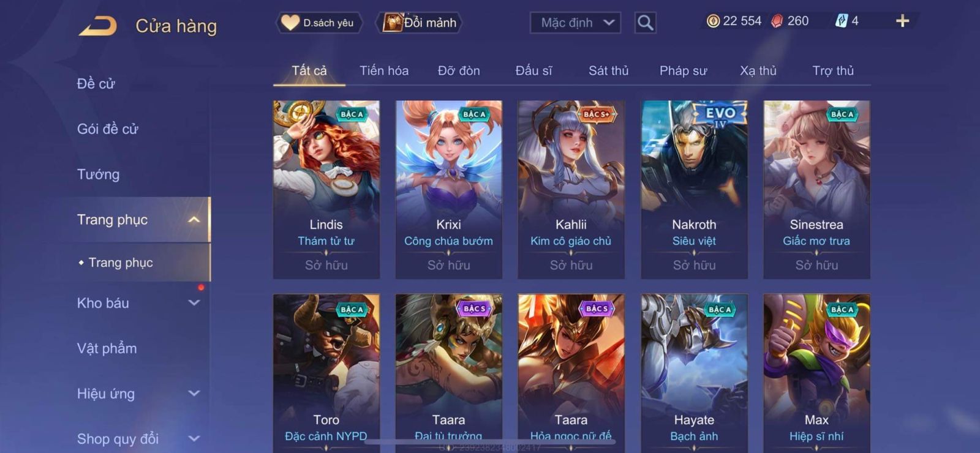Tap the blue ticket currency icon

(841, 21)
